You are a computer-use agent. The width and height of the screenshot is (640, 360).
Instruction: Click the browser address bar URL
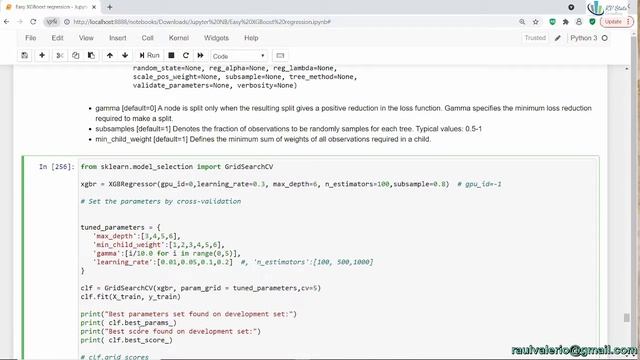(x=202, y=22)
